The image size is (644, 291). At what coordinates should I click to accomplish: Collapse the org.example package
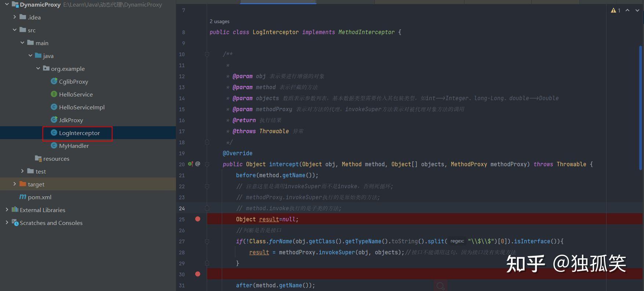click(38, 68)
